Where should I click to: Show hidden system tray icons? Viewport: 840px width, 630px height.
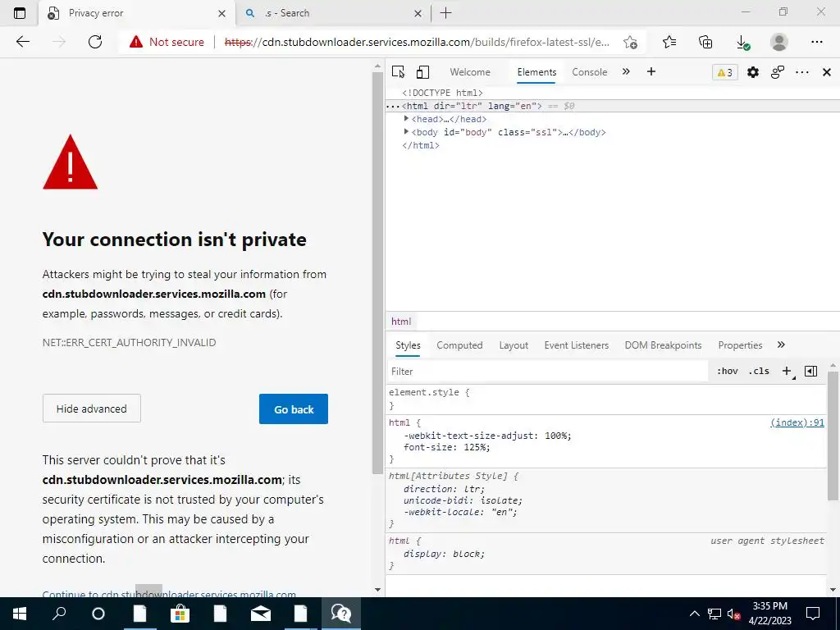694,614
